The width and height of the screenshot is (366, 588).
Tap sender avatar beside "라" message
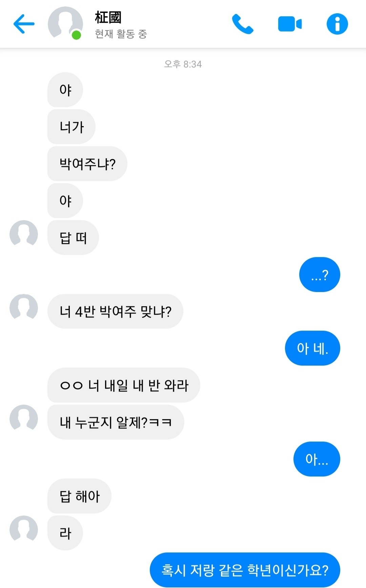coord(24,529)
